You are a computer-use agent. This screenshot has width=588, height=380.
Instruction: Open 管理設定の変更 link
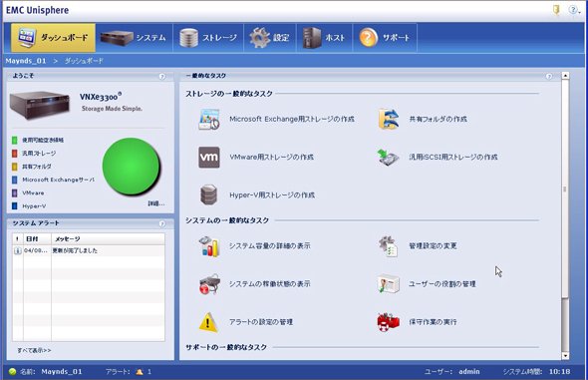(433, 245)
